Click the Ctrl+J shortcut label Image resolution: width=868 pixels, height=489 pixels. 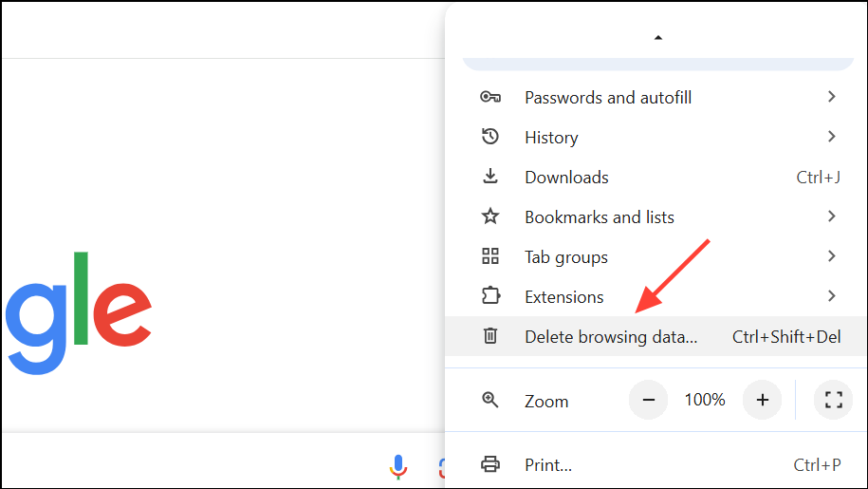[818, 178]
